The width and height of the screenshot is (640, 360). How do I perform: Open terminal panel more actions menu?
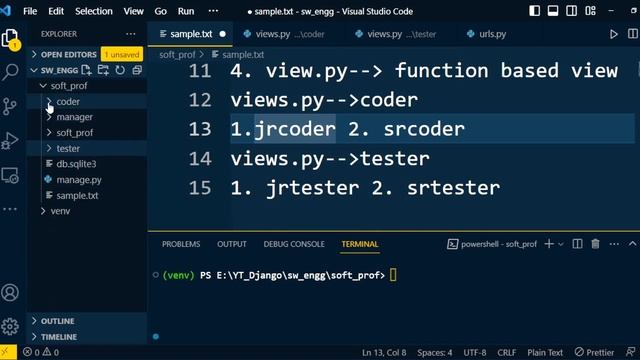point(614,244)
